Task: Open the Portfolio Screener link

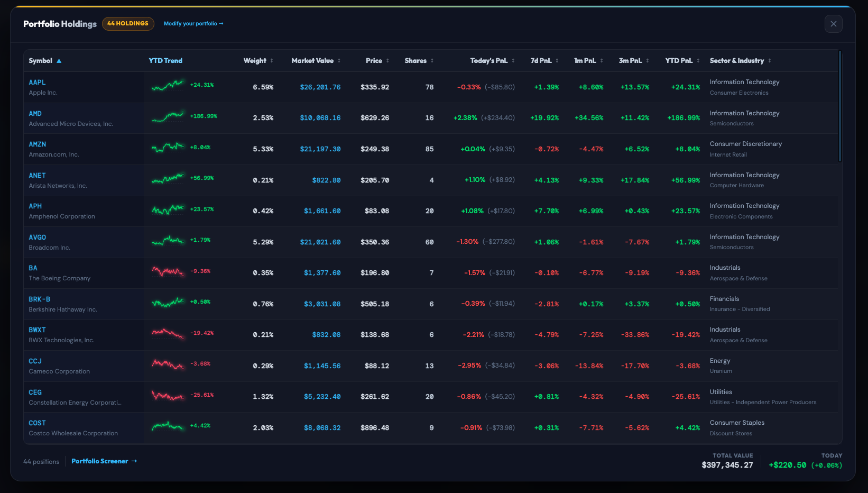Action: 104,461
